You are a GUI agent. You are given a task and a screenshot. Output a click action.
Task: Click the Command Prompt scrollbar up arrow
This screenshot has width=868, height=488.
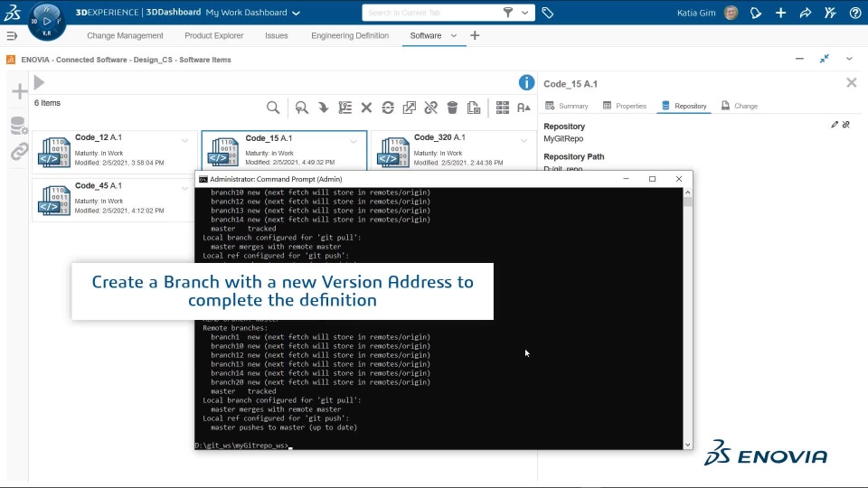click(687, 192)
